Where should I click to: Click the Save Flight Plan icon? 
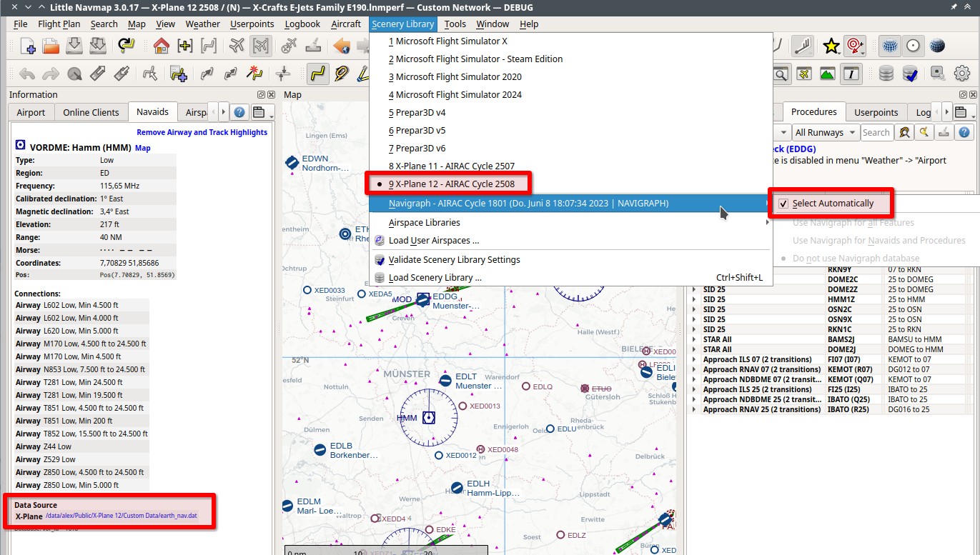coord(74,46)
